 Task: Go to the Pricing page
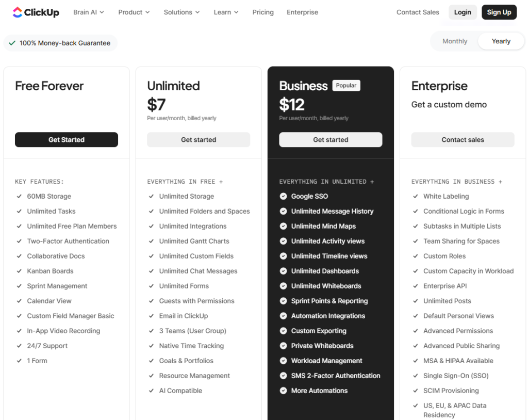click(263, 12)
